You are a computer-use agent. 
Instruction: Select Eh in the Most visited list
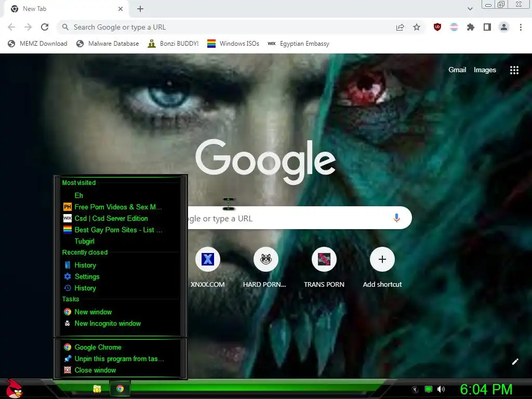pyautogui.click(x=120, y=195)
